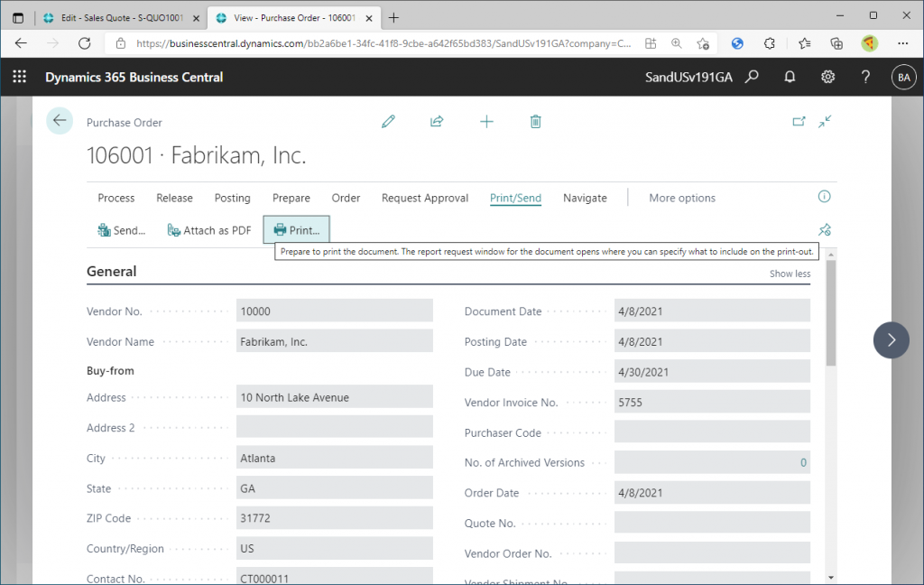Open the help question mark icon
The image size is (924, 585).
click(x=865, y=77)
